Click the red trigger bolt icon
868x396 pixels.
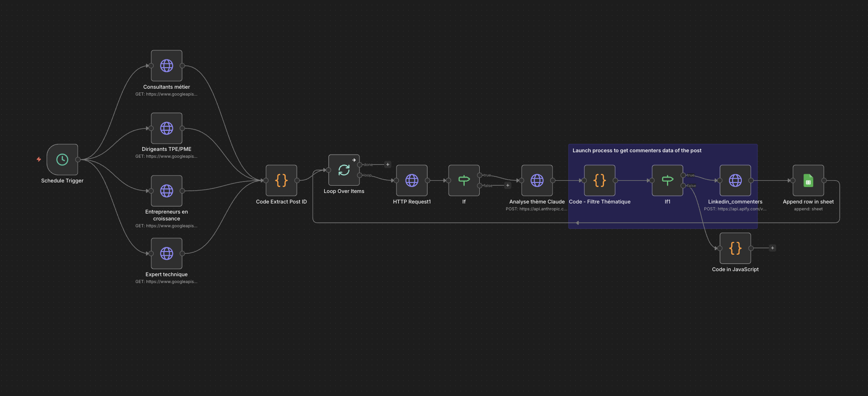point(39,160)
